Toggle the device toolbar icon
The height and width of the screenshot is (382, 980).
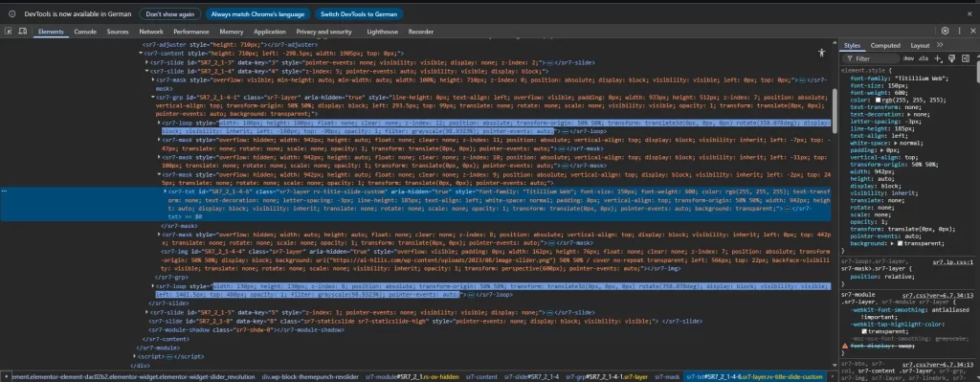(x=23, y=32)
